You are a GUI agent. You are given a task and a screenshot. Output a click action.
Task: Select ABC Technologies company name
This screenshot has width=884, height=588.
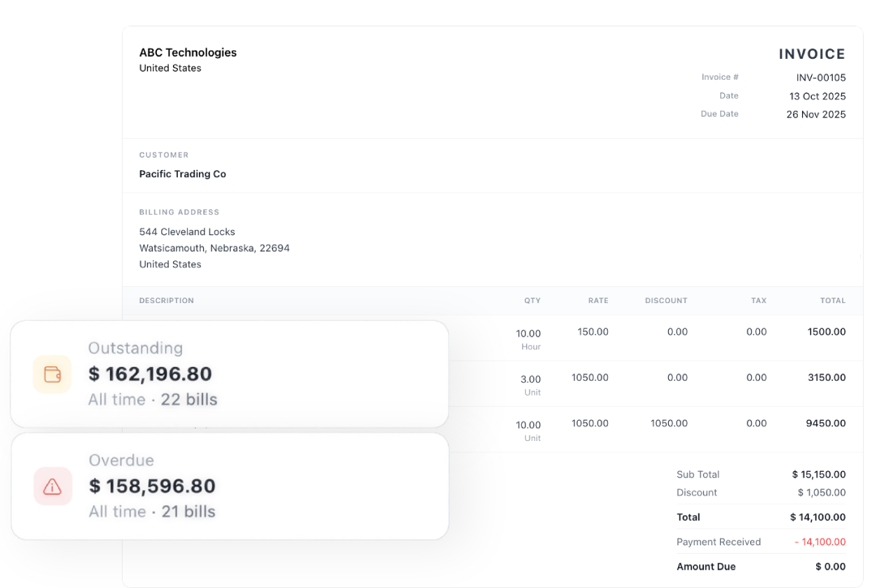188,52
